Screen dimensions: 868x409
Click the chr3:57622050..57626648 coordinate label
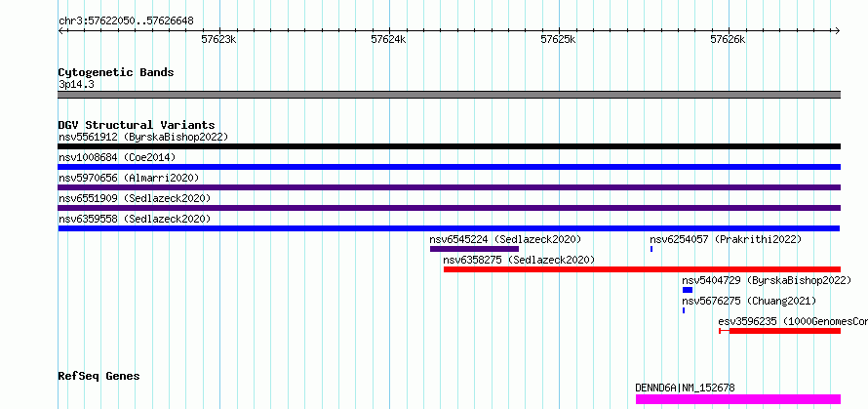coord(126,21)
